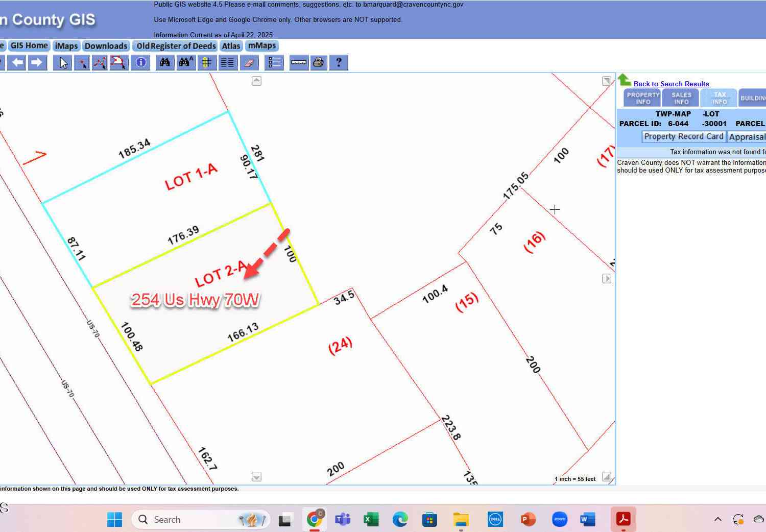Choose the select-by-line tool icon

tap(100, 63)
